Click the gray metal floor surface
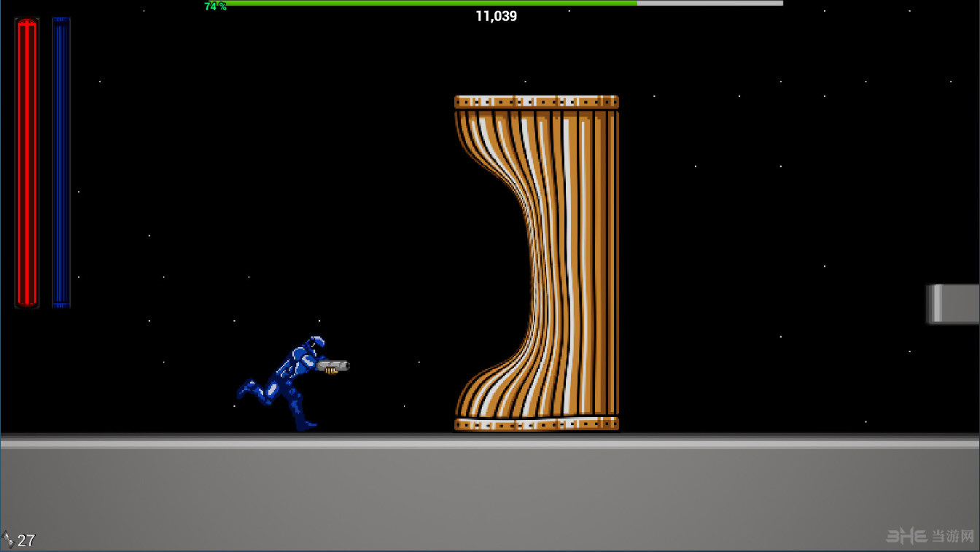This screenshot has width=980, height=552. 490,496
